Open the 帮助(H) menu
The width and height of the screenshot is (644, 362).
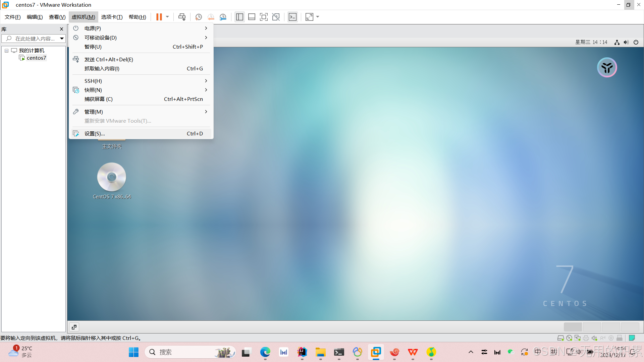[x=138, y=17]
